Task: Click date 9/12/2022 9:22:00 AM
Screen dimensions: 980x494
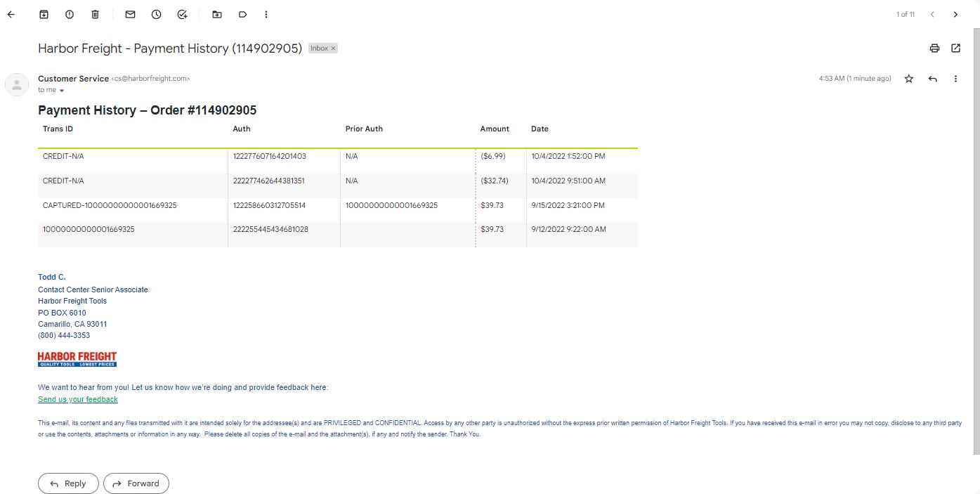Action: pyautogui.click(x=569, y=229)
